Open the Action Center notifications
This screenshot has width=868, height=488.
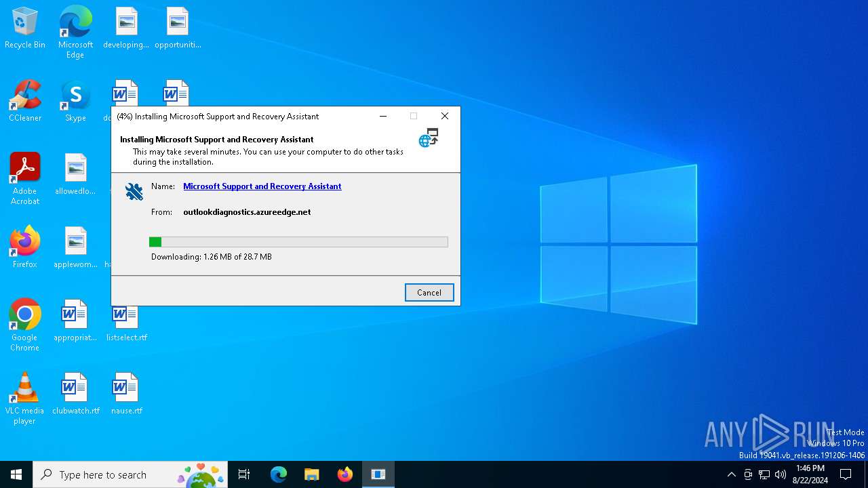tap(846, 474)
